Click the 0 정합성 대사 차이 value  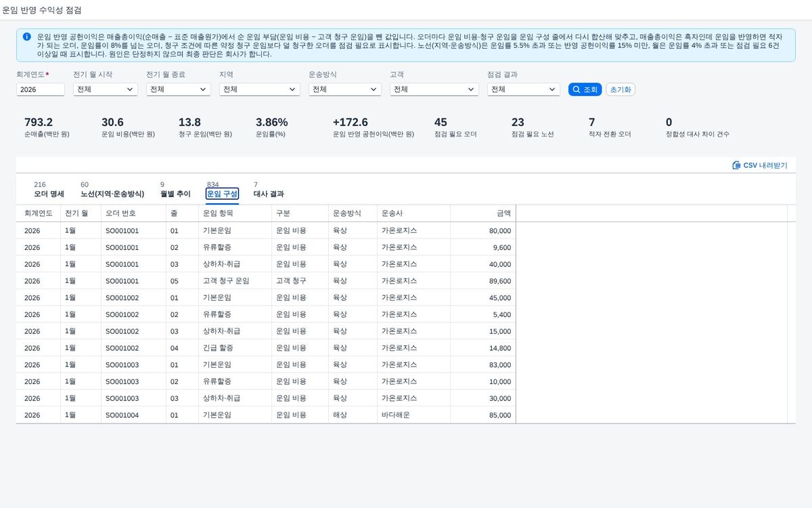coord(669,122)
